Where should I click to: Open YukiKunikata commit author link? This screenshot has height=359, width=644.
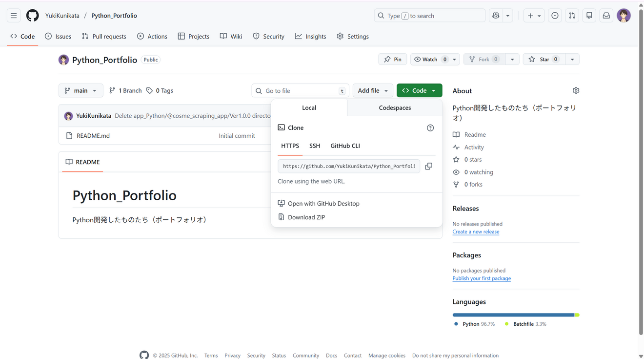[94, 116]
